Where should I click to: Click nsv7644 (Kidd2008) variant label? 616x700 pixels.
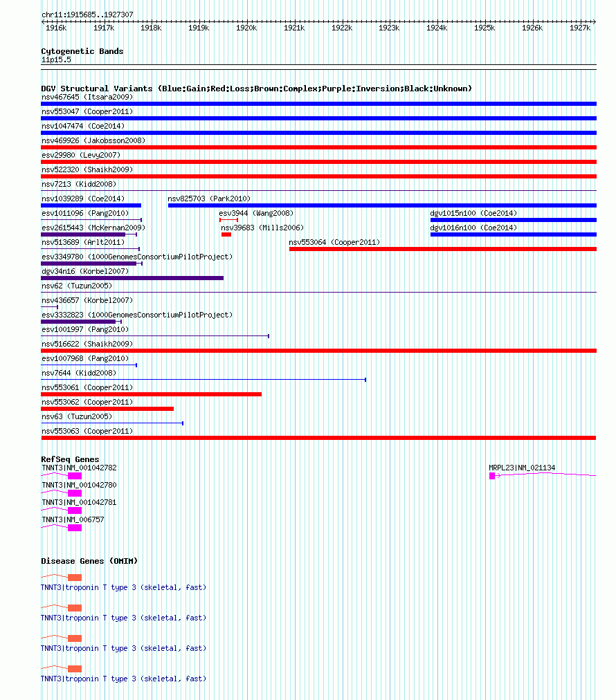[x=79, y=373]
